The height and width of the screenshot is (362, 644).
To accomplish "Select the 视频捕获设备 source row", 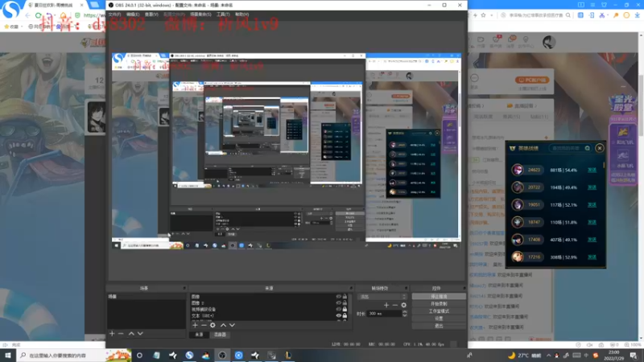I will 262,309.
